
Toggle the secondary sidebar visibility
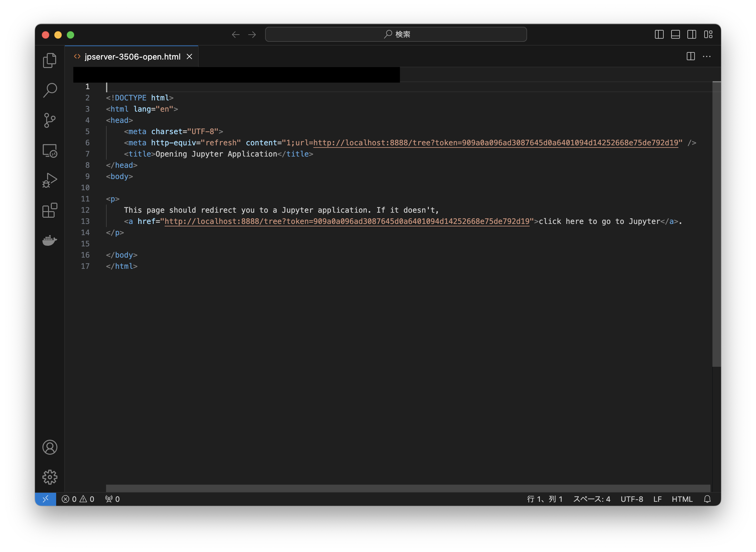(x=691, y=34)
